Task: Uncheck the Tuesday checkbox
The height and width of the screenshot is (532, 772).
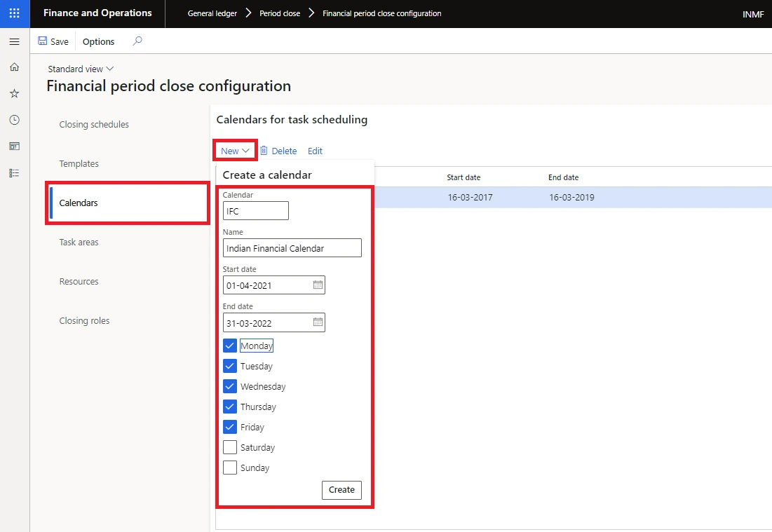Action: (230, 366)
